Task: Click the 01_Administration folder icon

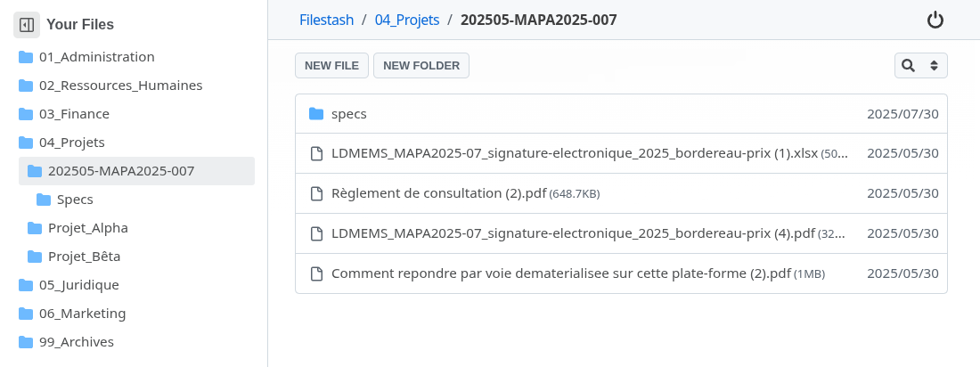Action: pyautogui.click(x=26, y=57)
